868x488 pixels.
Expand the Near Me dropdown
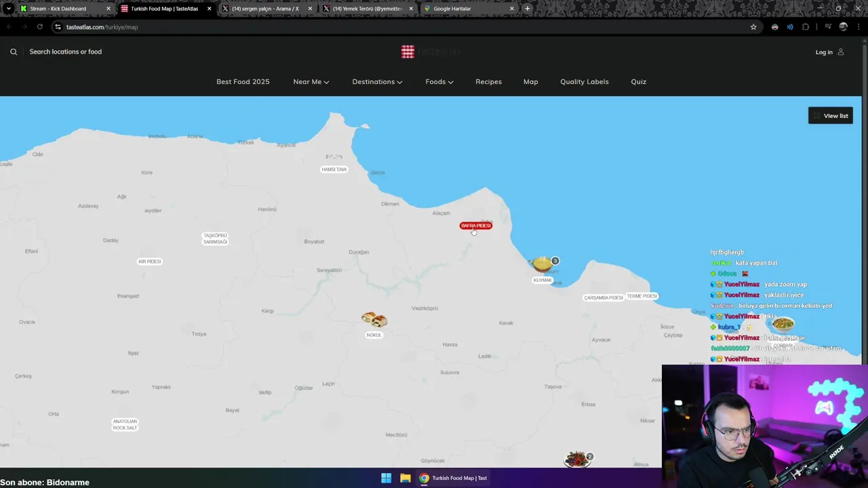click(311, 81)
